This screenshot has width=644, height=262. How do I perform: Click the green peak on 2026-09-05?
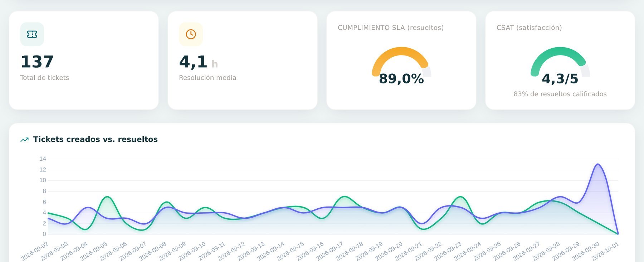click(x=107, y=197)
